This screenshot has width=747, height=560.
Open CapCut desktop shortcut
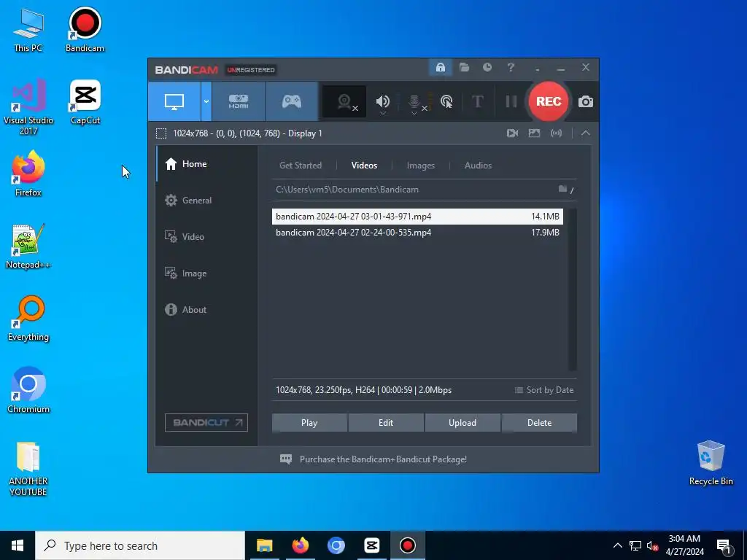(x=85, y=102)
